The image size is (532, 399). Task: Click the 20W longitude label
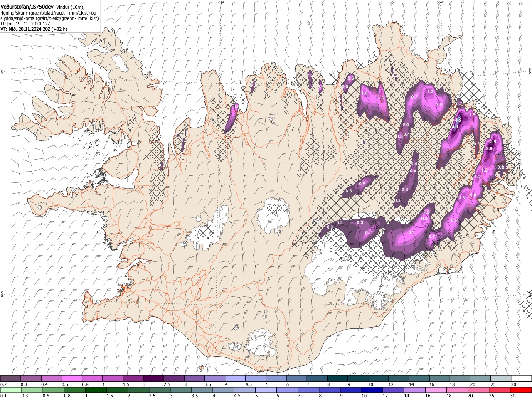tap(221, 2)
